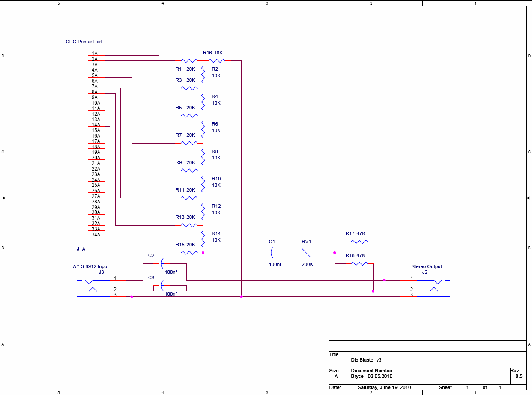Image resolution: width=532 pixels, height=395 pixels.
Task: Select the C3 capacitor symbol
Action: point(161,285)
